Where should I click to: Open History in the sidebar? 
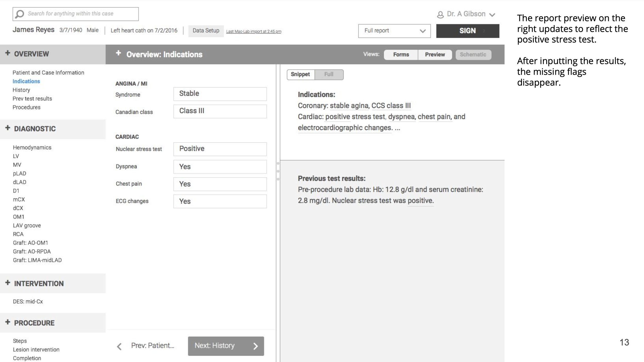pyautogui.click(x=21, y=90)
